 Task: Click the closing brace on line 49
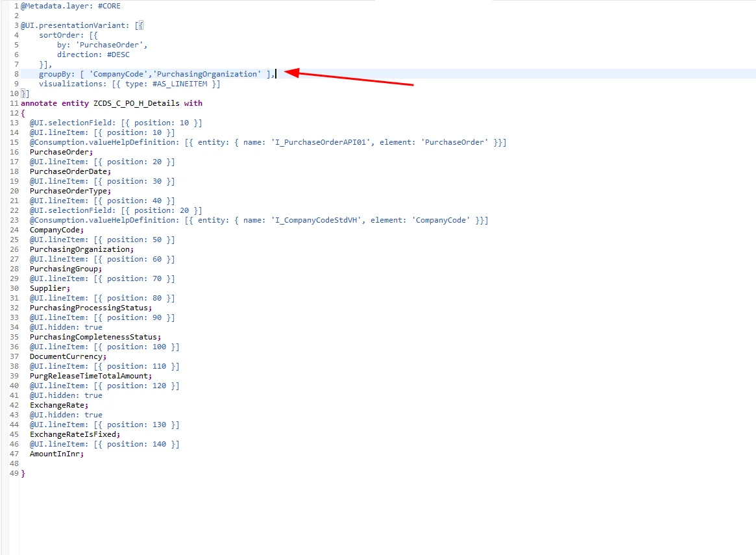coord(23,473)
